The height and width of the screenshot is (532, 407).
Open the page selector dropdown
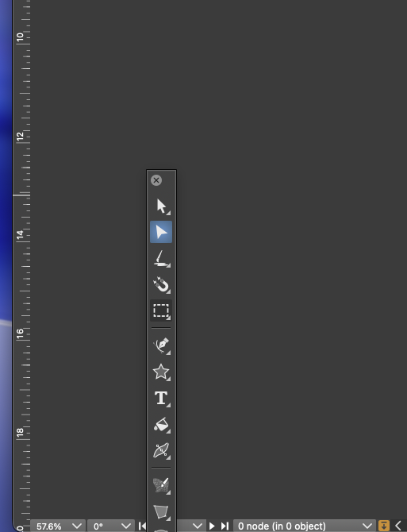(197, 526)
